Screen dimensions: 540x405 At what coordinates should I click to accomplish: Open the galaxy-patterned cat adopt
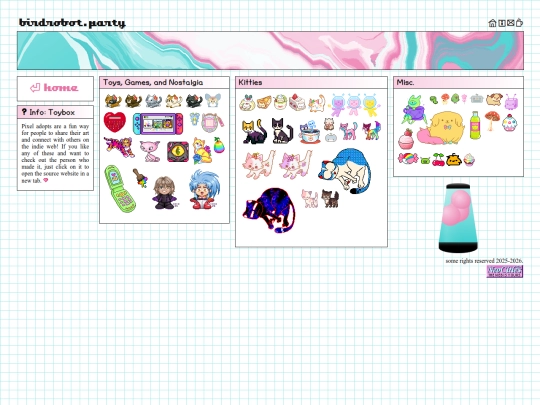269,210
